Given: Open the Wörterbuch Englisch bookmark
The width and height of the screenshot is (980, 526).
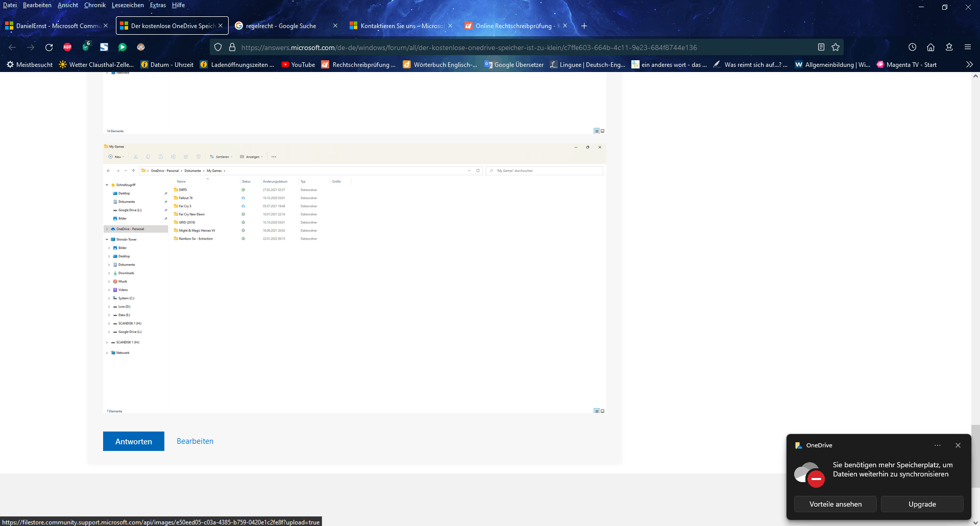Looking at the screenshot, I should [x=440, y=65].
